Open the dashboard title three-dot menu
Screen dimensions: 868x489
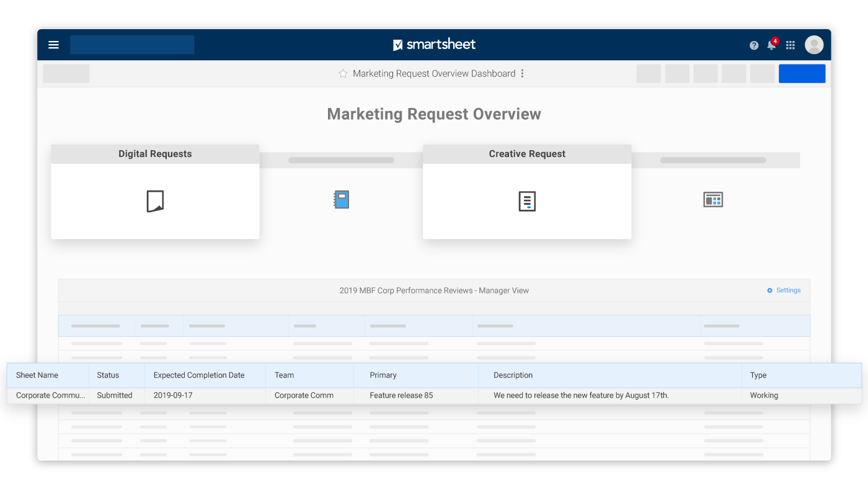[522, 74]
